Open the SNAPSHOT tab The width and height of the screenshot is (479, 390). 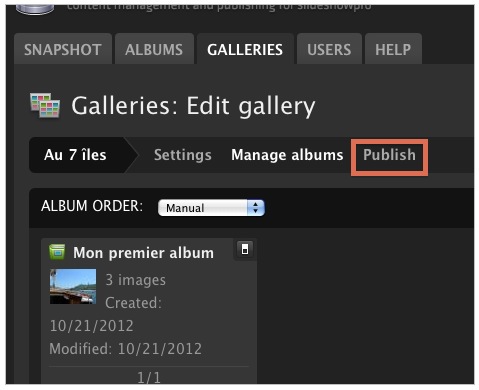(x=63, y=49)
